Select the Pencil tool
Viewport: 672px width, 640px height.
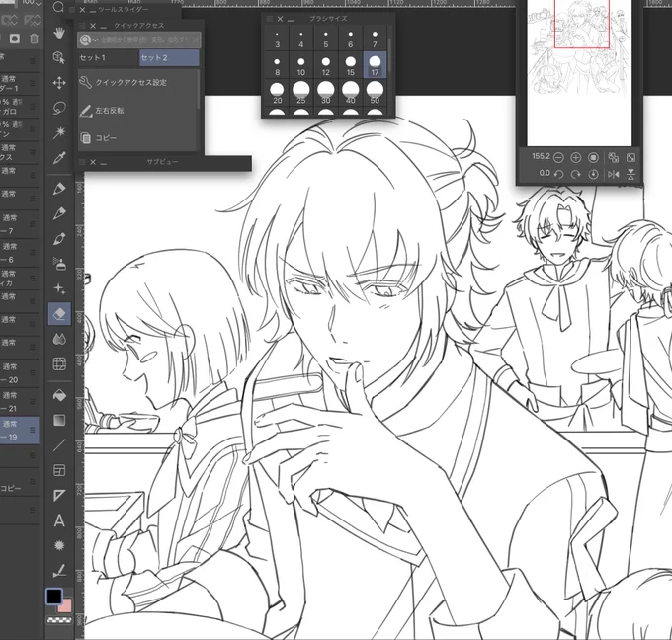[x=59, y=213]
